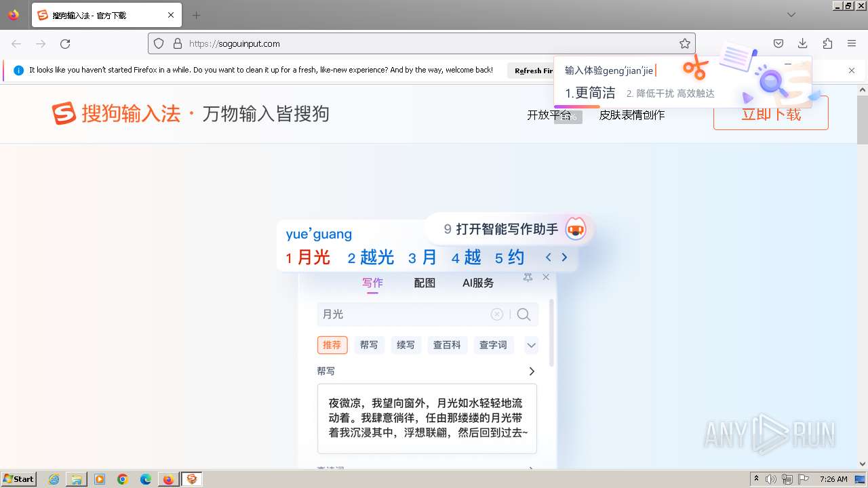This screenshot has height=488, width=868.
Task: Select candidate 1 月光
Action: pyautogui.click(x=308, y=258)
